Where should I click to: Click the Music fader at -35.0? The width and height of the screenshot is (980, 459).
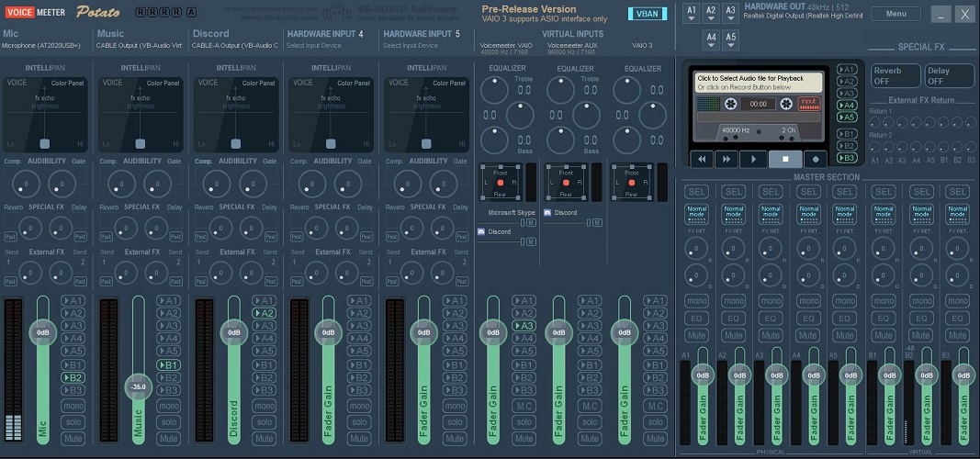[x=138, y=386]
